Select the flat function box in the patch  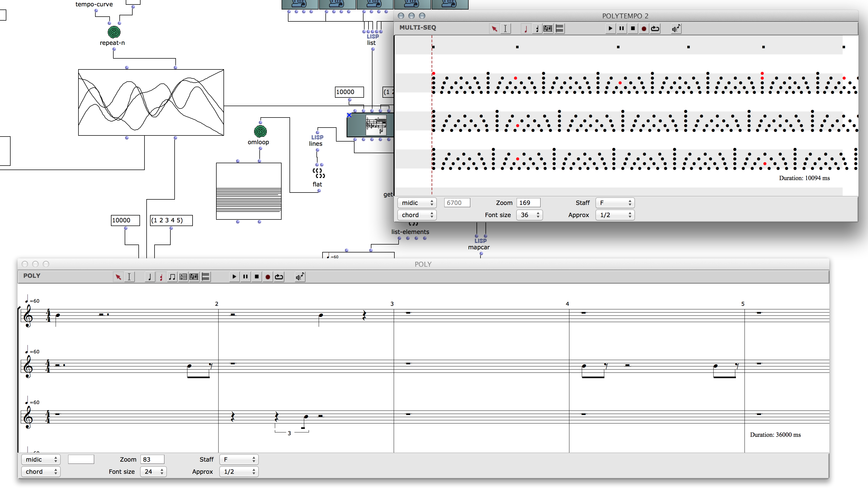(x=319, y=174)
